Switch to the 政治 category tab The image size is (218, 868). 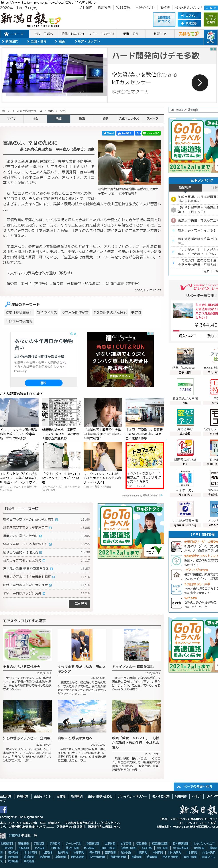pyautogui.click(x=82, y=119)
